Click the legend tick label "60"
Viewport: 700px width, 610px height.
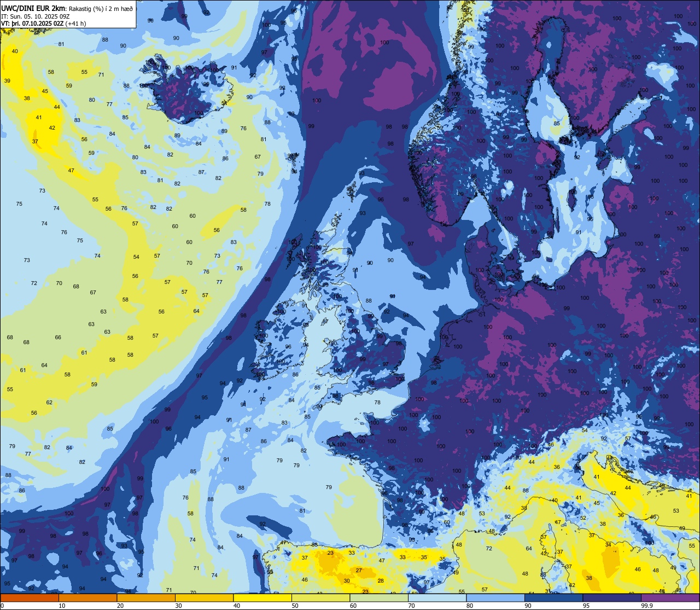353,606
